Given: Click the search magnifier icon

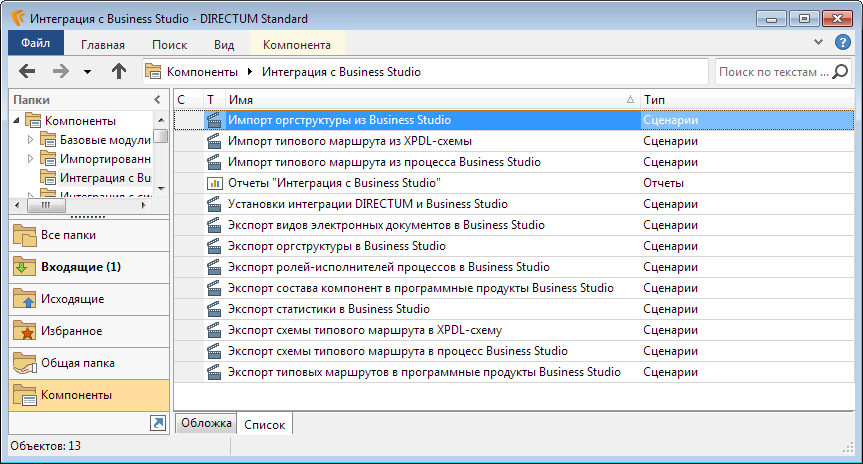Looking at the screenshot, I should point(840,72).
